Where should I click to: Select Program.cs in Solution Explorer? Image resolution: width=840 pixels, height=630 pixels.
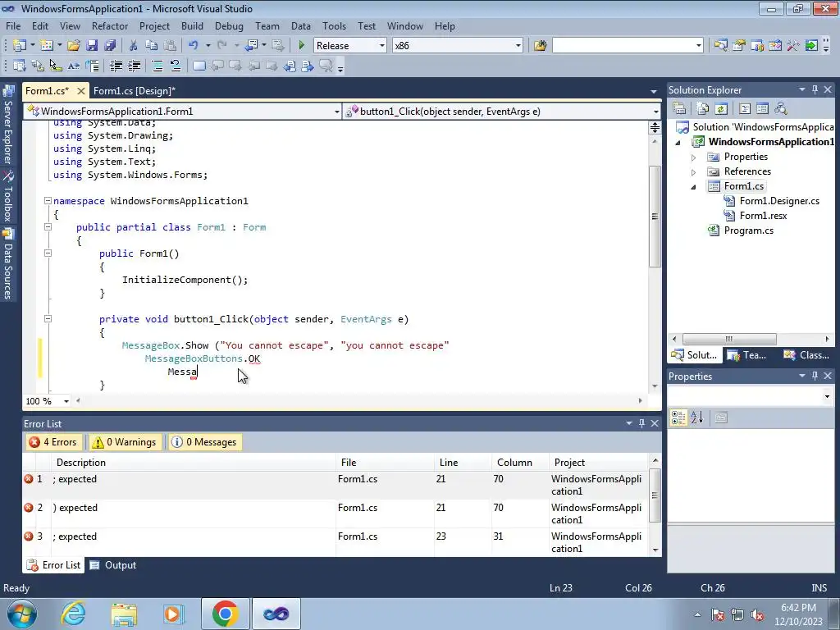748,231
